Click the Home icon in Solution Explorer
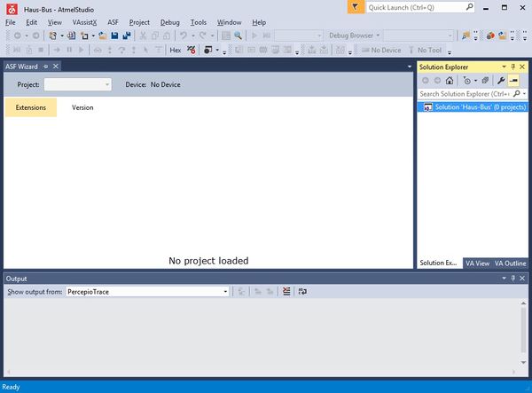The width and height of the screenshot is (532, 393). [x=450, y=80]
